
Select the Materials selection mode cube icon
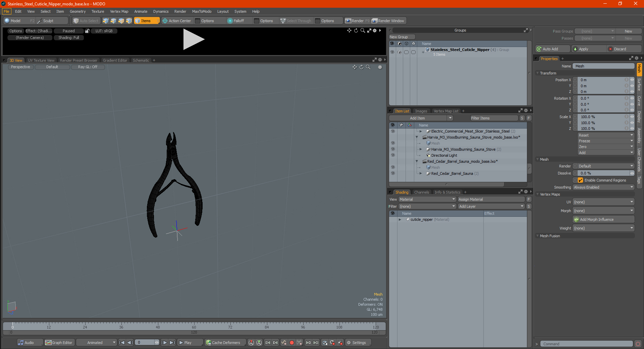[129, 21]
